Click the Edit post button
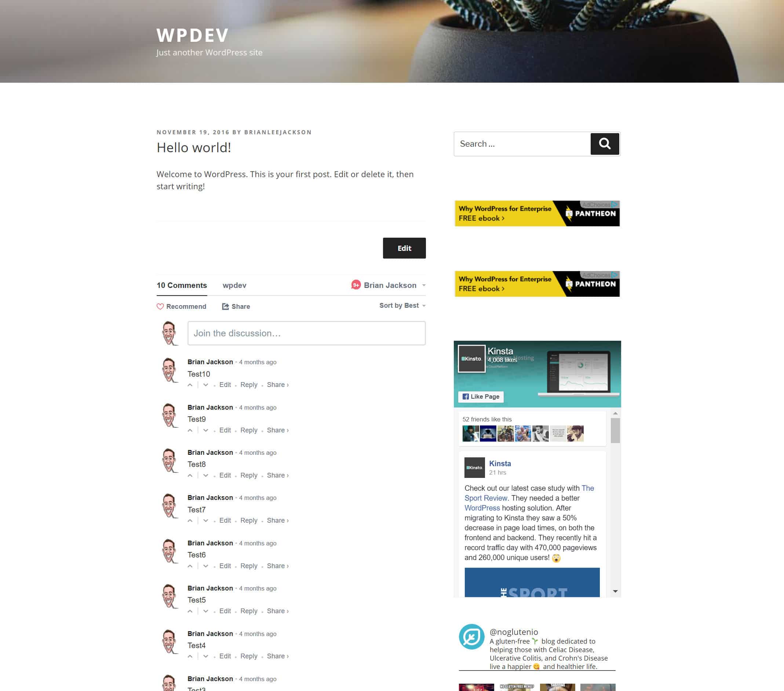 click(404, 248)
